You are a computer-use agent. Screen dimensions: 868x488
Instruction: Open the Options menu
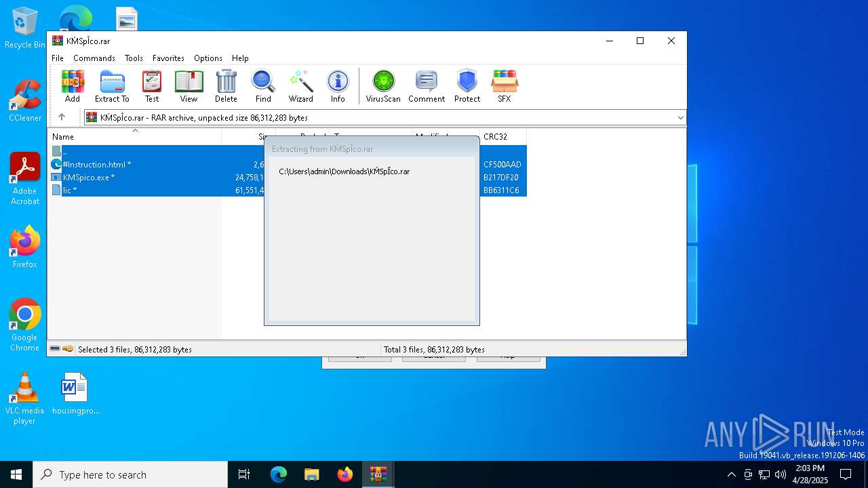pyautogui.click(x=208, y=58)
